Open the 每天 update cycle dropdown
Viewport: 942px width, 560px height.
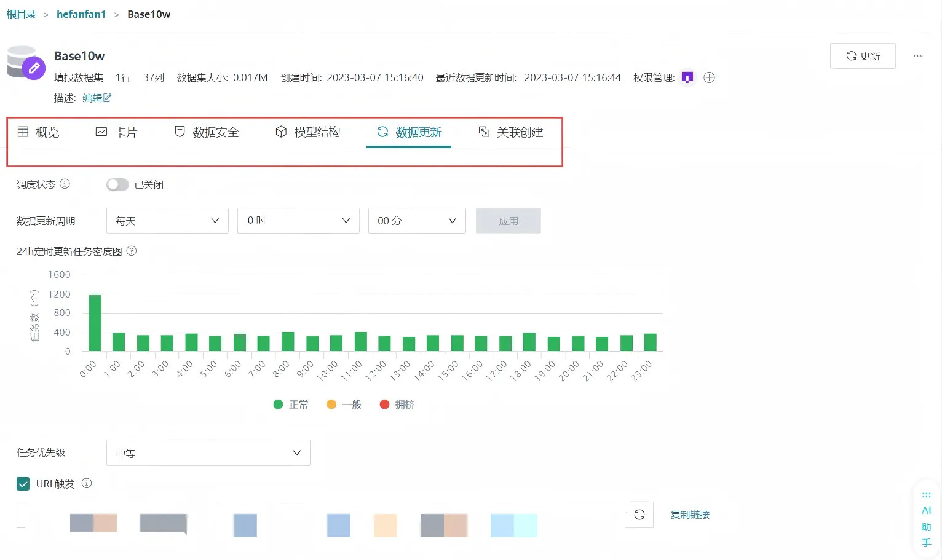[167, 221]
